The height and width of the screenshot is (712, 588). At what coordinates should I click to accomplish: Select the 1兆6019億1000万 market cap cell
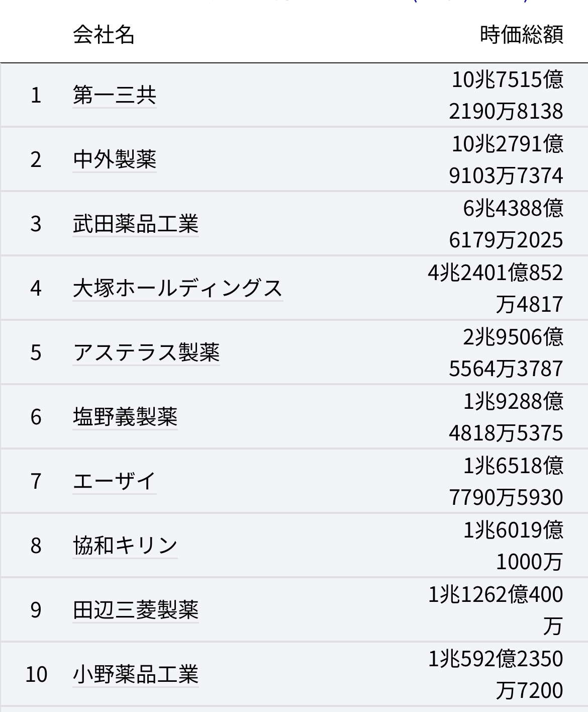coord(513,546)
